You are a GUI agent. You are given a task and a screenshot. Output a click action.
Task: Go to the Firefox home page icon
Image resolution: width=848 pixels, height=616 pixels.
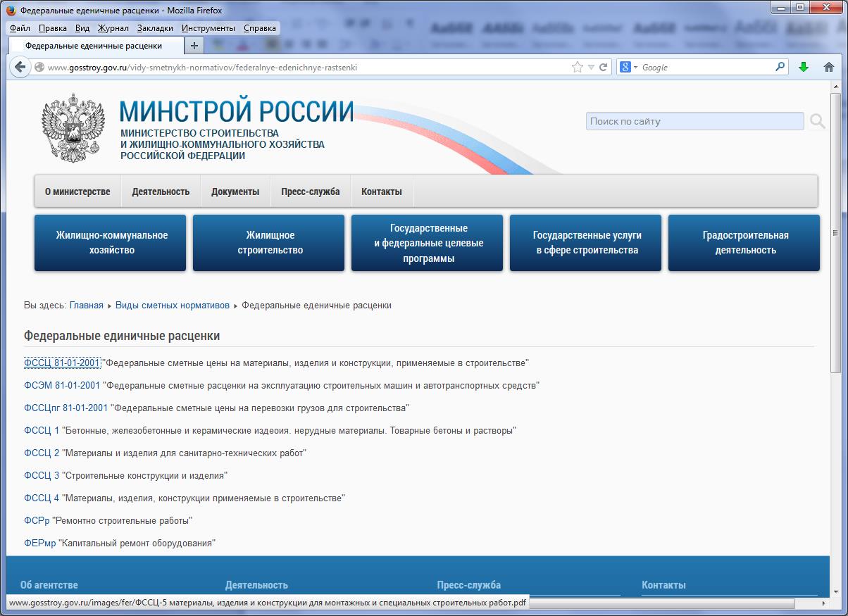click(829, 68)
